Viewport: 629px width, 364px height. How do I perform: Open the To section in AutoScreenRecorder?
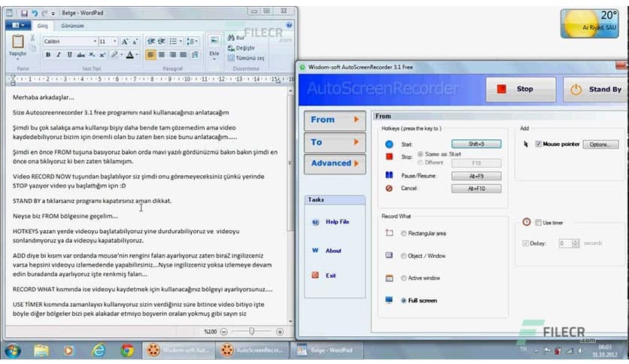click(x=335, y=142)
